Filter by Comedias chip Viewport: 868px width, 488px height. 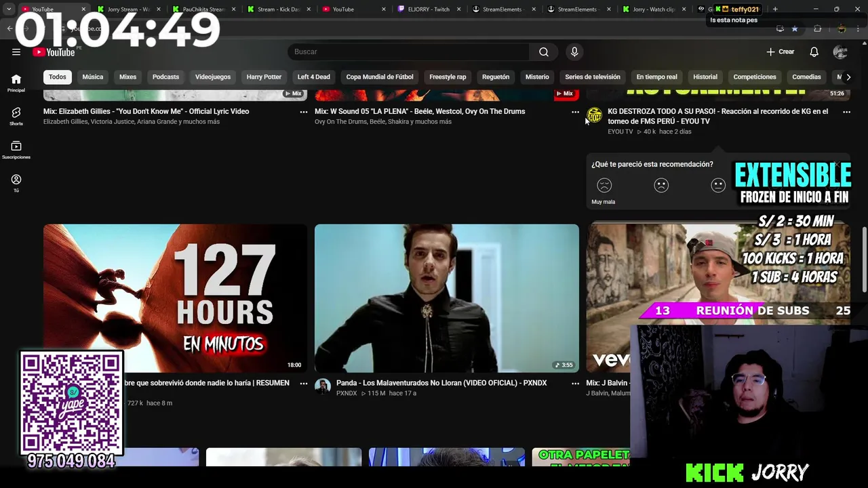[x=807, y=77]
